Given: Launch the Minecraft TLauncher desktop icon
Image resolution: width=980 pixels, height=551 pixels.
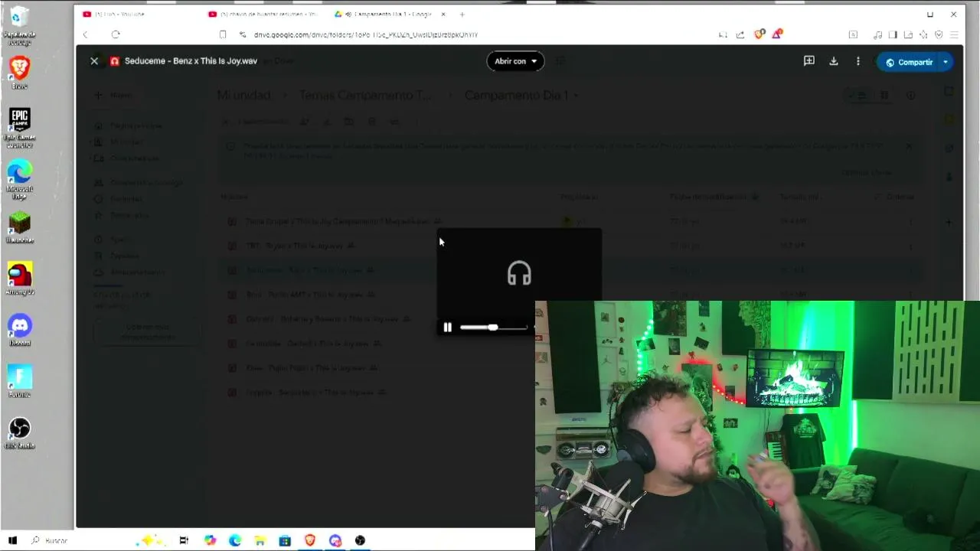Looking at the screenshot, I should tap(20, 228).
